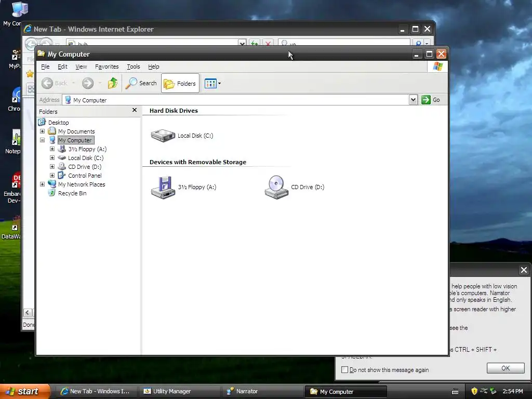Expand 3½ Floppy (A:) tree node
Image resolution: width=532 pixels, height=399 pixels.
click(x=52, y=149)
